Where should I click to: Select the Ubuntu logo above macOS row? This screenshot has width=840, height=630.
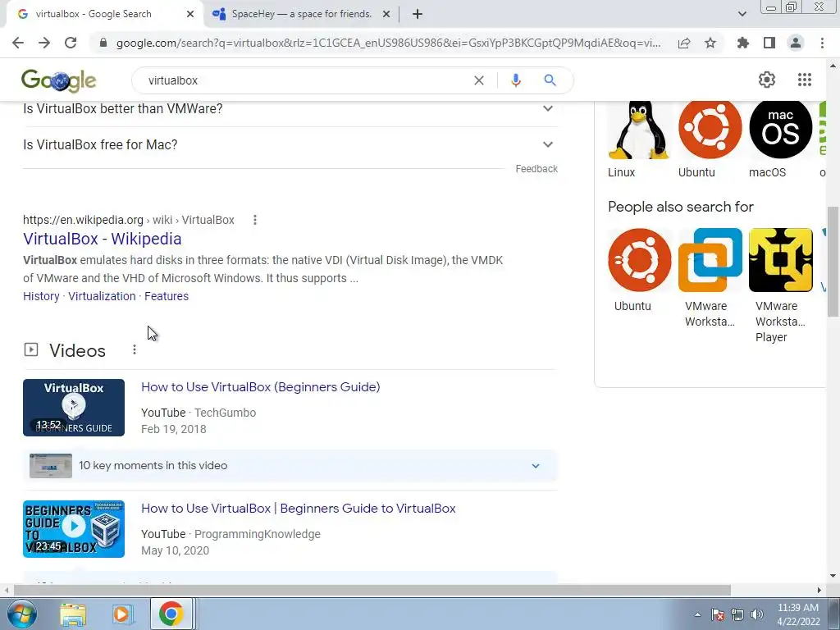(710, 129)
